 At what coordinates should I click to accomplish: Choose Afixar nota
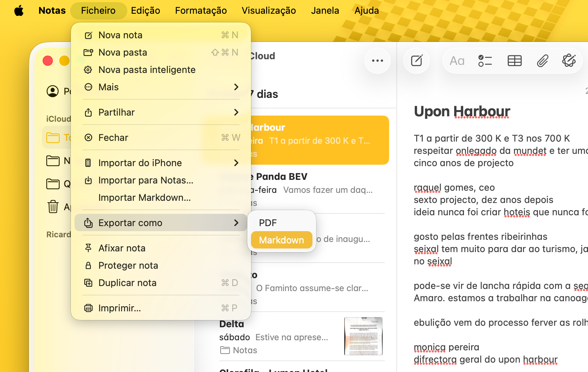(161, 248)
